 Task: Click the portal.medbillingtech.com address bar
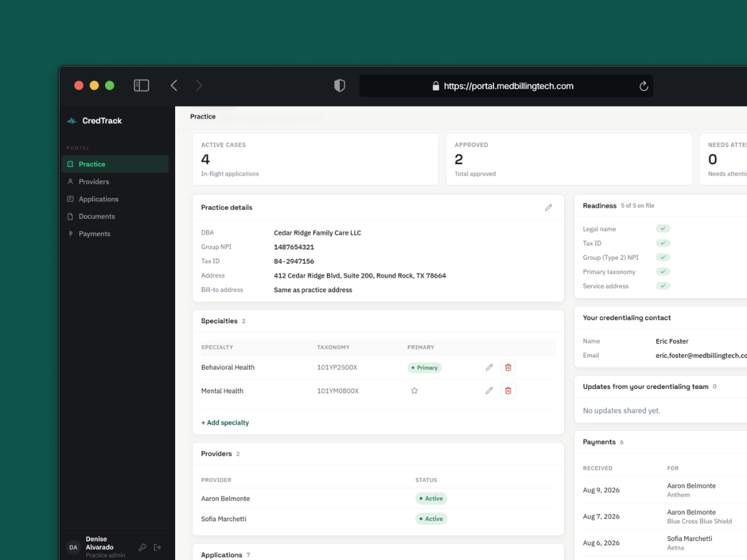point(506,86)
